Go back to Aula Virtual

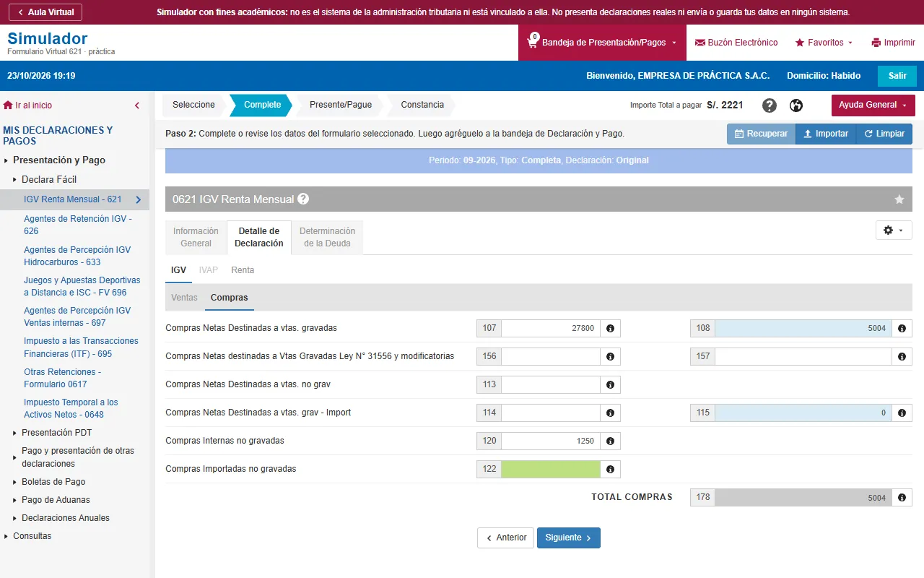pyautogui.click(x=45, y=12)
